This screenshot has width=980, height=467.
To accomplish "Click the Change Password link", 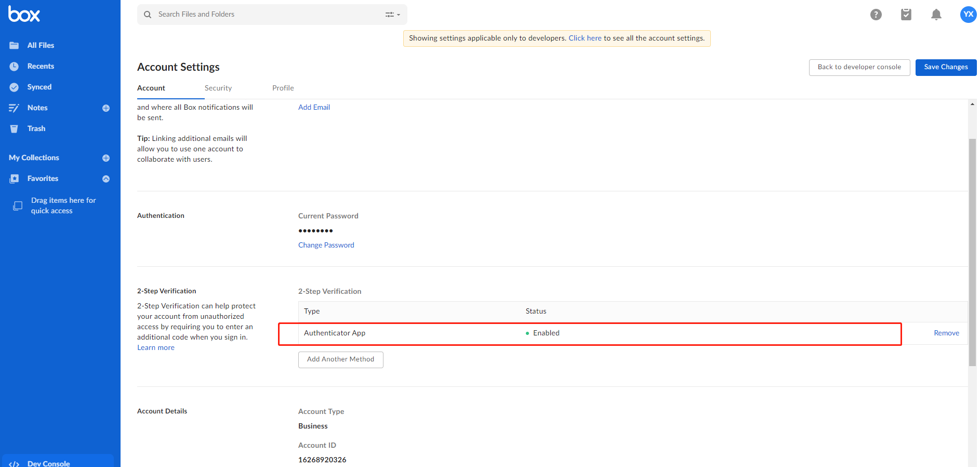I will pos(326,245).
